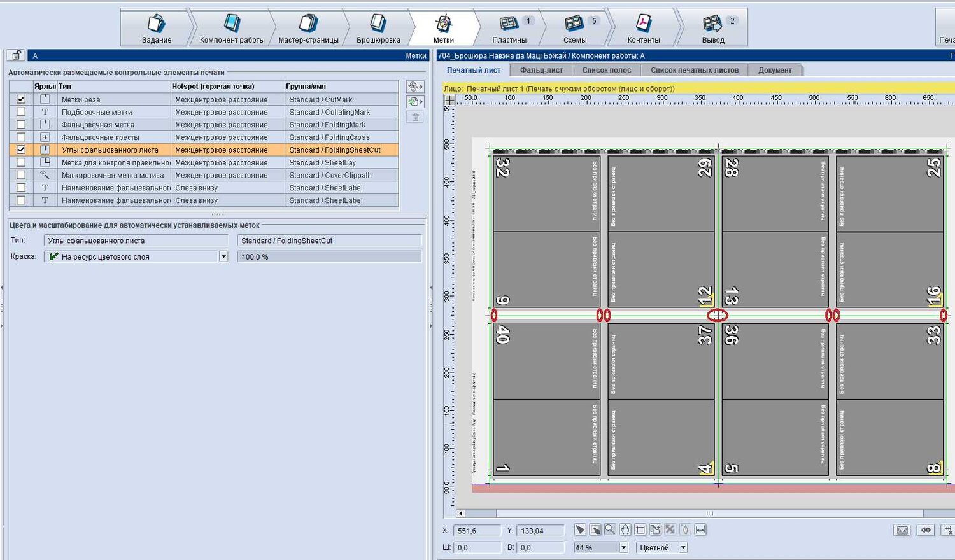Switch to the Печатный лист tab
The image size is (955, 560).
(x=473, y=70)
